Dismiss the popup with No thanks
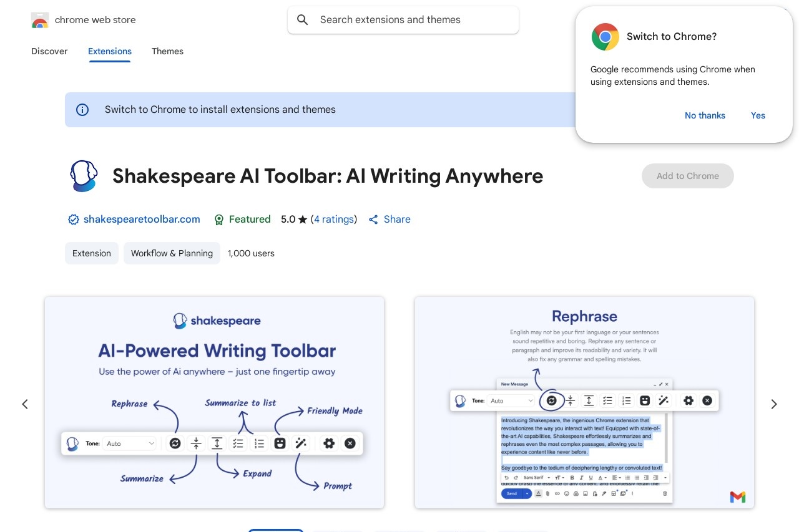 click(x=705, y=115)
